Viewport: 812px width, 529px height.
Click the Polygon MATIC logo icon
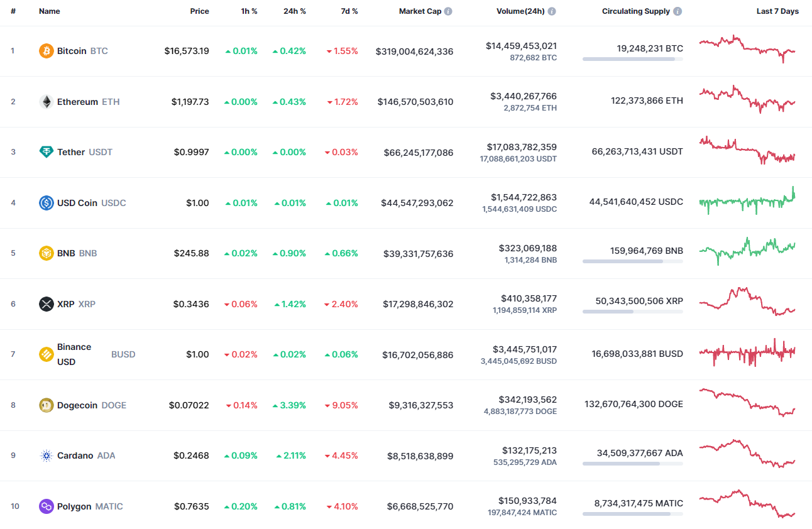pos(46,506)
